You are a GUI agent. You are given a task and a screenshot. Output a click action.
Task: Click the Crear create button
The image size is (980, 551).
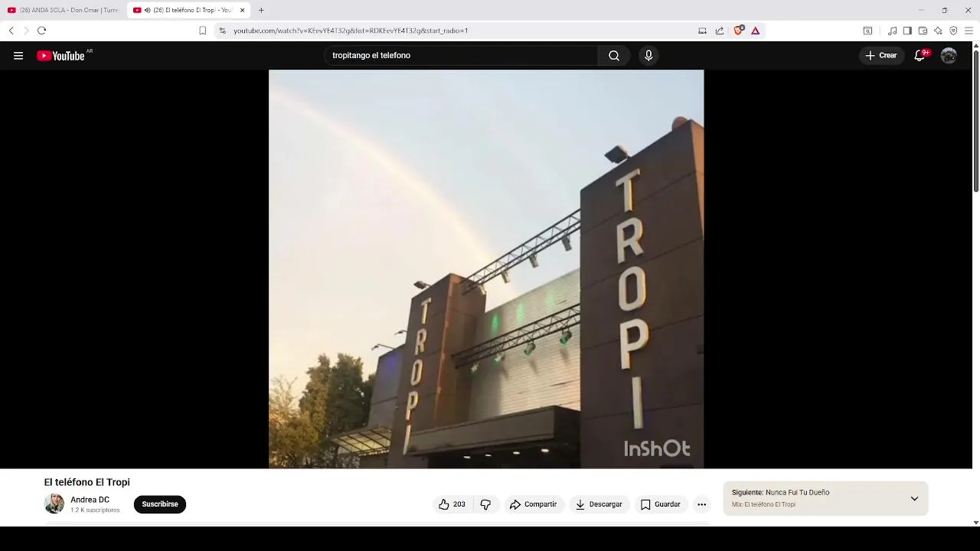[881, 56]
